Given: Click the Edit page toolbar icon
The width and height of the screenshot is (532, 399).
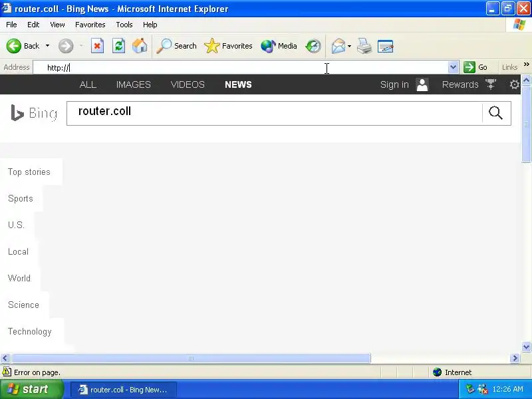Looking at the screenshot, I should (386, 46).
